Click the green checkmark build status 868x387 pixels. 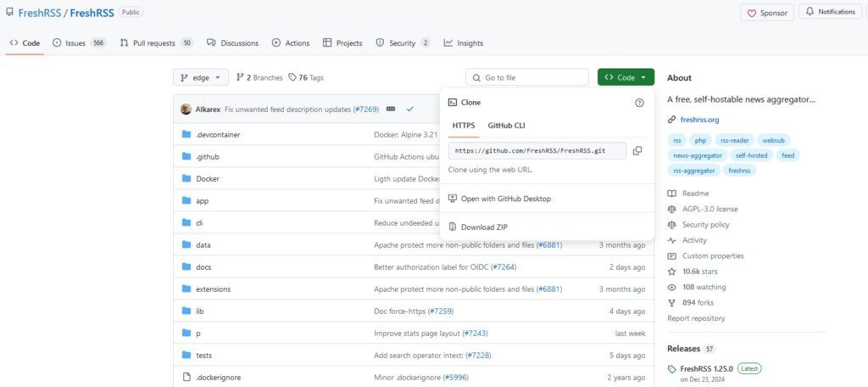[409, 109]
